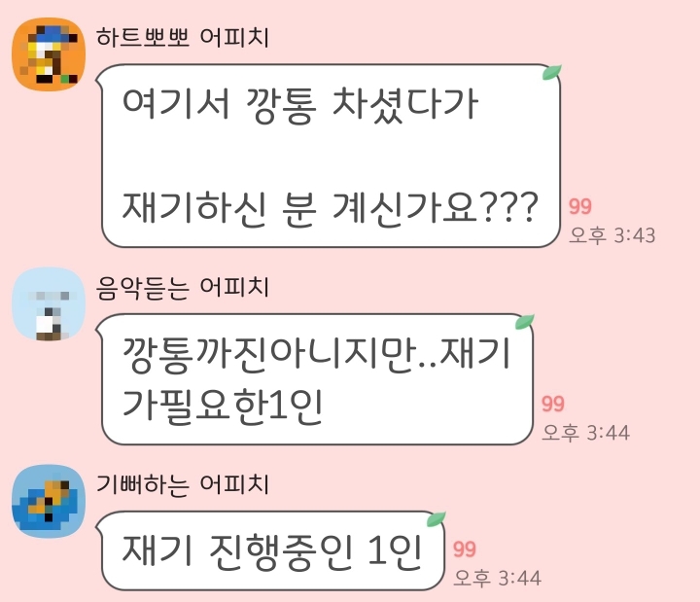Click the timestamp 오후 3:43
The image size is (700, 602).
coord(612,235)
